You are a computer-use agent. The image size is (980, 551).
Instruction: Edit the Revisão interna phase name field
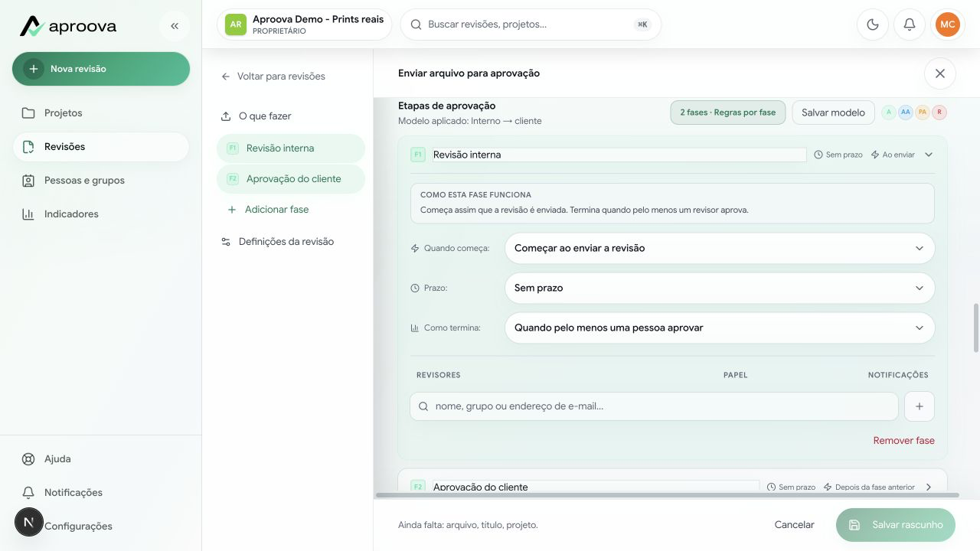click(619, 155)
